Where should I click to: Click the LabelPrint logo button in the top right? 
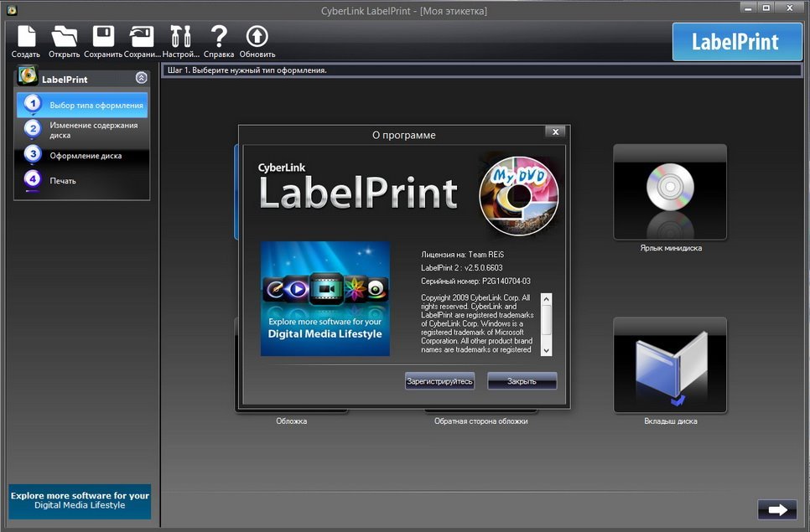coord(737,42)
